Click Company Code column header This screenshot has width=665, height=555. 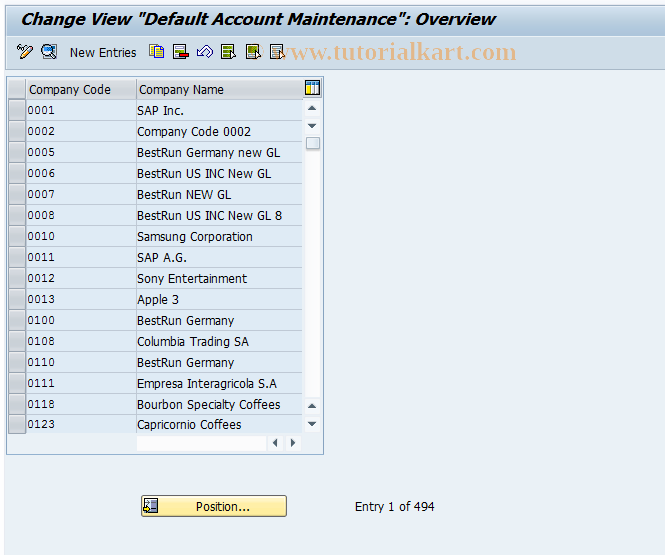click(81, 89)
